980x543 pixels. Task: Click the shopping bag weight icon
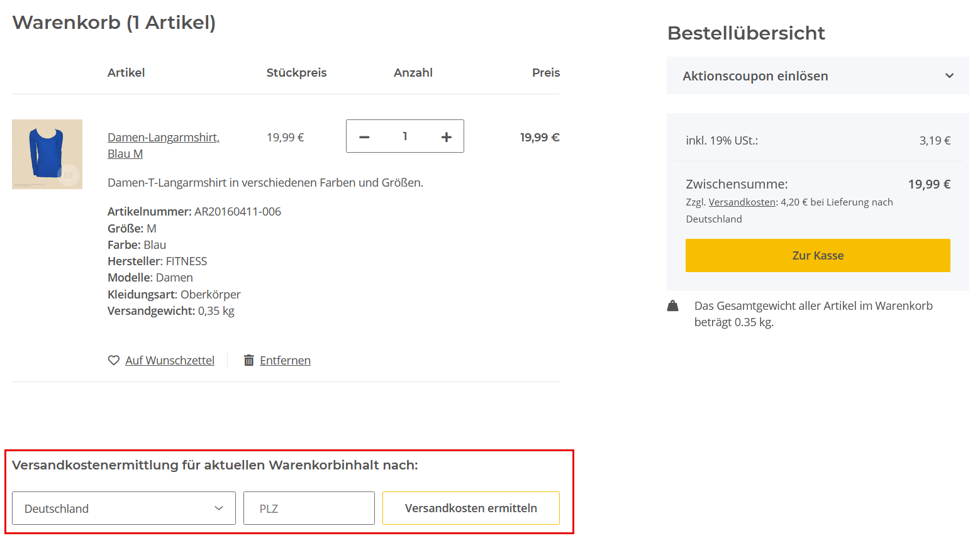pos(673,306)
